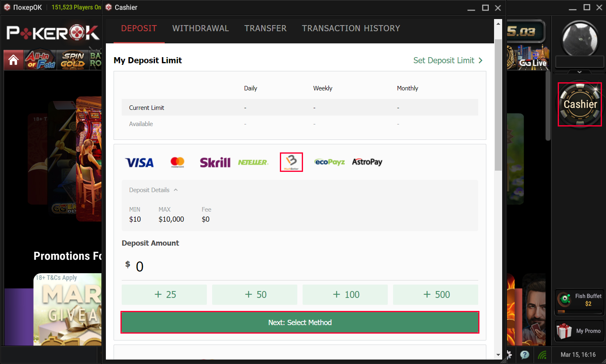The width and height of the screenshot is (606, 364).
Task: Switch to the Deposit tab
Action: point(139,28)
